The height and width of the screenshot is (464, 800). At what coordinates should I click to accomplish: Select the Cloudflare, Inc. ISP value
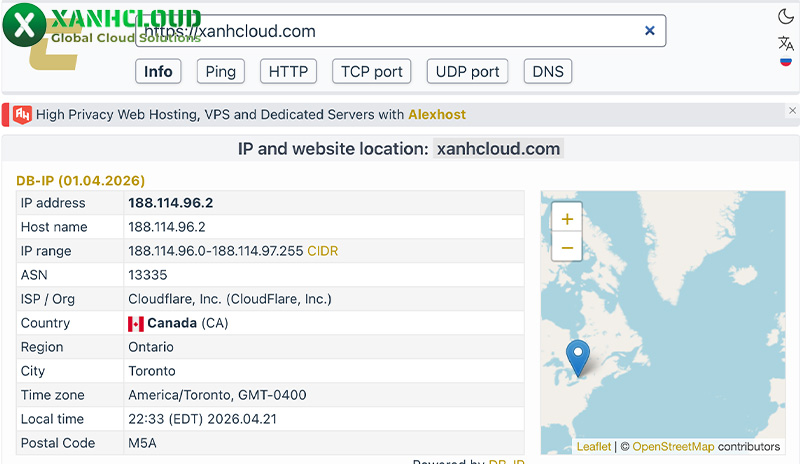tap(230, 299)
